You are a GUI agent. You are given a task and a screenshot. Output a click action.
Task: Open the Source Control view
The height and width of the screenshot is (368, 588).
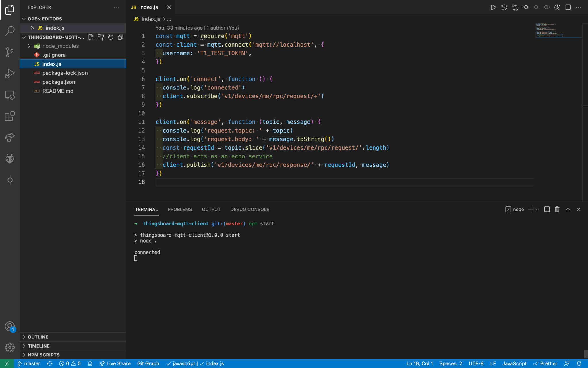10,52
